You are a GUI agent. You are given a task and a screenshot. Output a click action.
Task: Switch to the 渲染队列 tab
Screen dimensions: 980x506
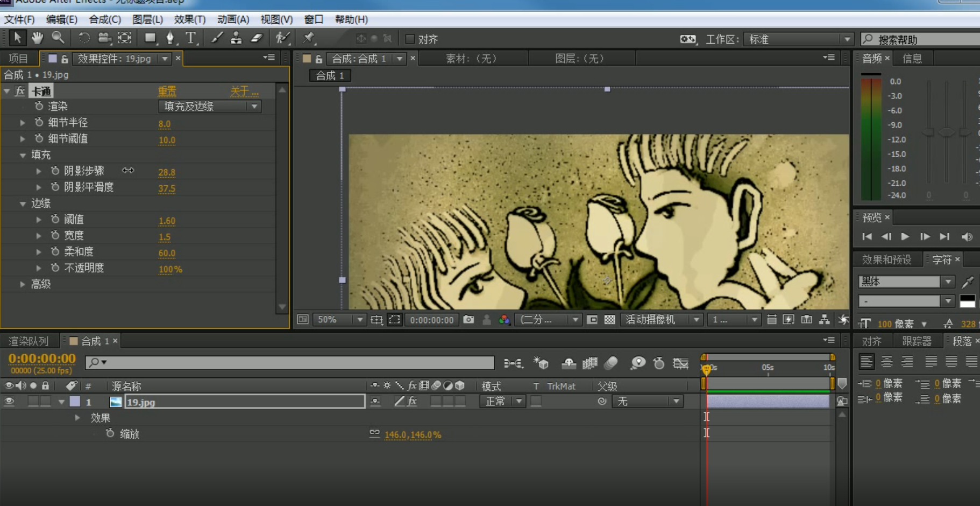29,341
